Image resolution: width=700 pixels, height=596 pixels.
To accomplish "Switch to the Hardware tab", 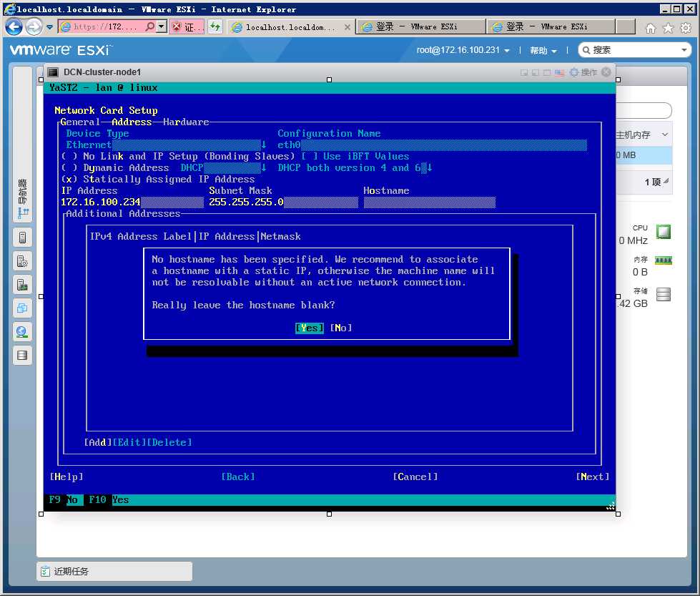I will [x=186, y=122].
